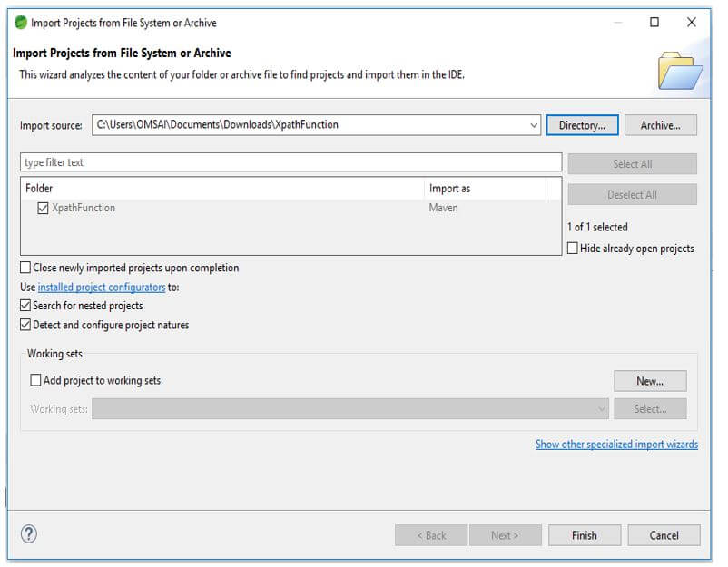The height and width of the screenshot is (567, 728).
Task: Enable closing newly imported projects upon completion
Action: tap(26, 268)
